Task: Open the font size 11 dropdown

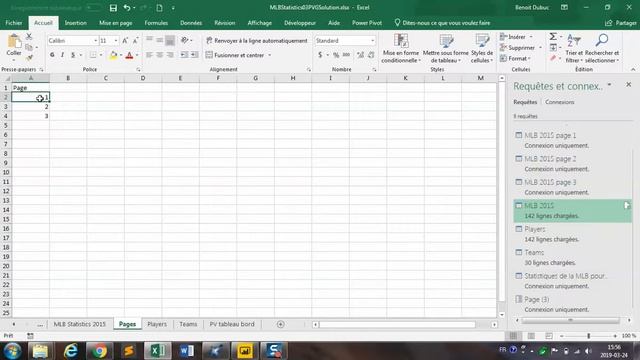Action: click(x=116, y=41)
